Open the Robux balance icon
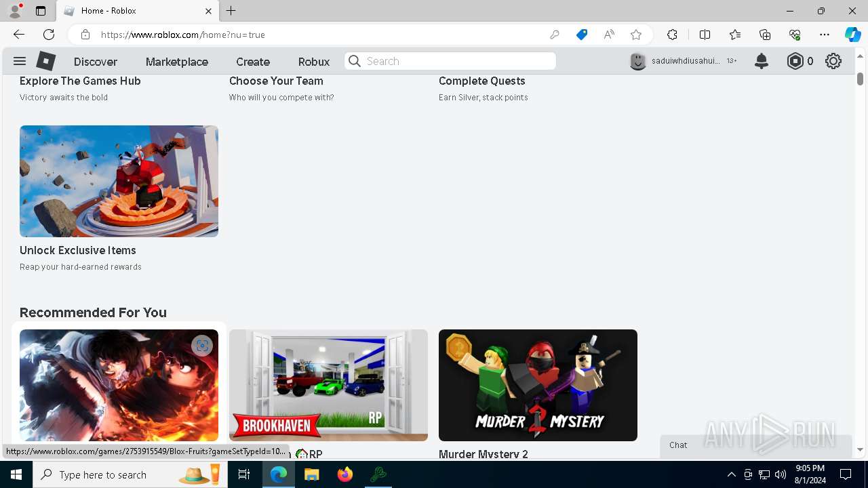Screen dimensions: 868x488 [795, 61]
